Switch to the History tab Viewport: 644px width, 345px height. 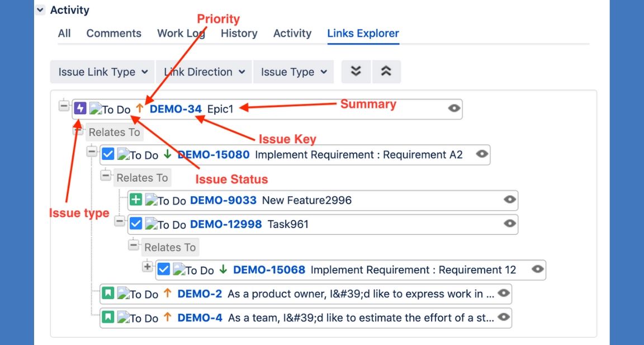(x=239, y=33)
